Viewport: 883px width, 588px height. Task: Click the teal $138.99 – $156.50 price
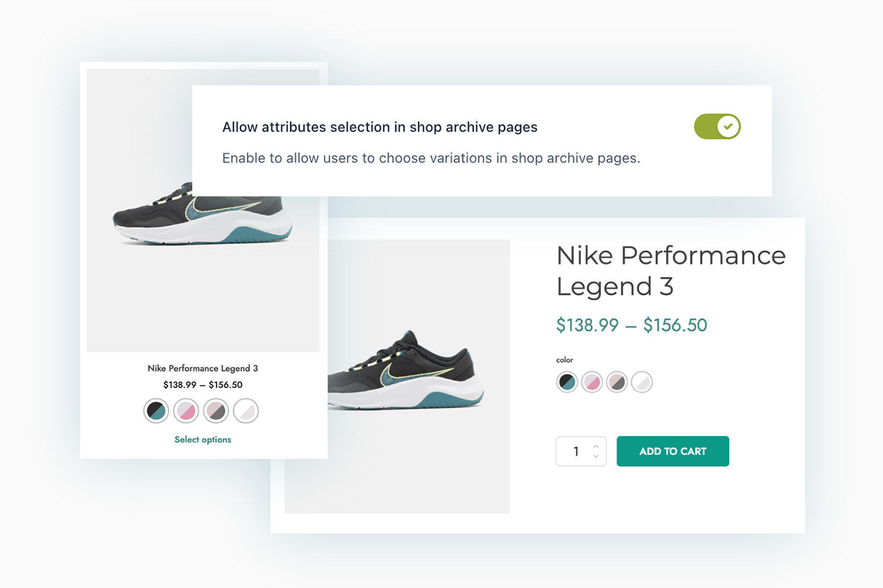pyautogui.click(x=631, y=325)
